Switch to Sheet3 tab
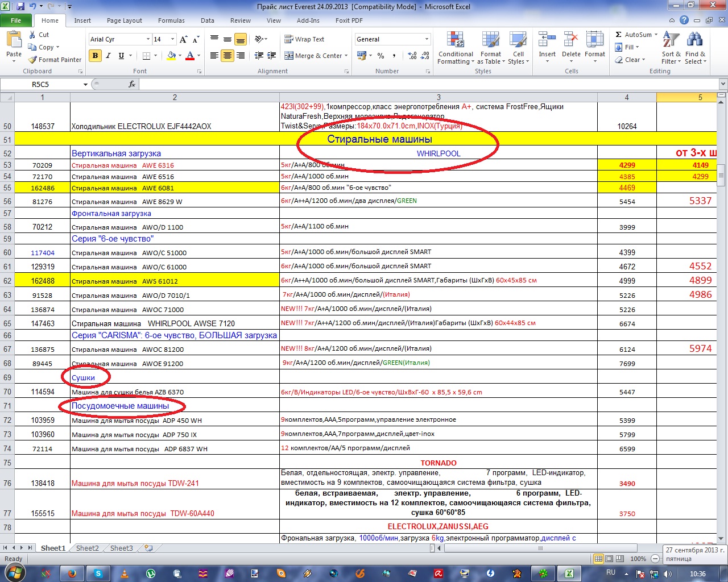728x582 pixels. 122,548
